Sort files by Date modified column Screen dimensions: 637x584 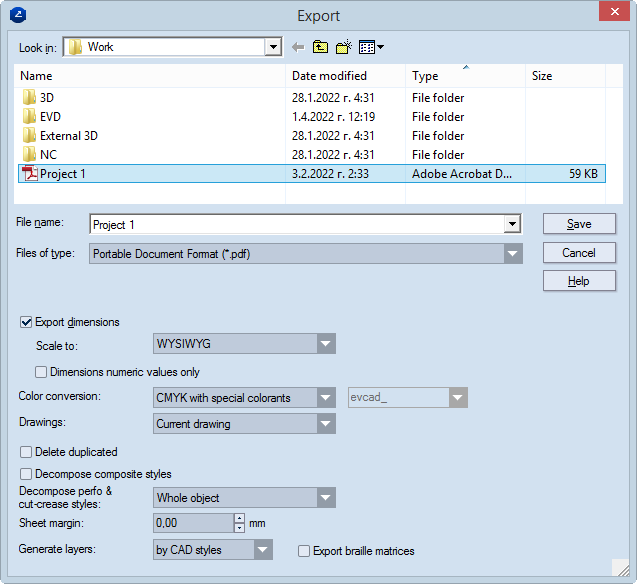pos(329,76)
